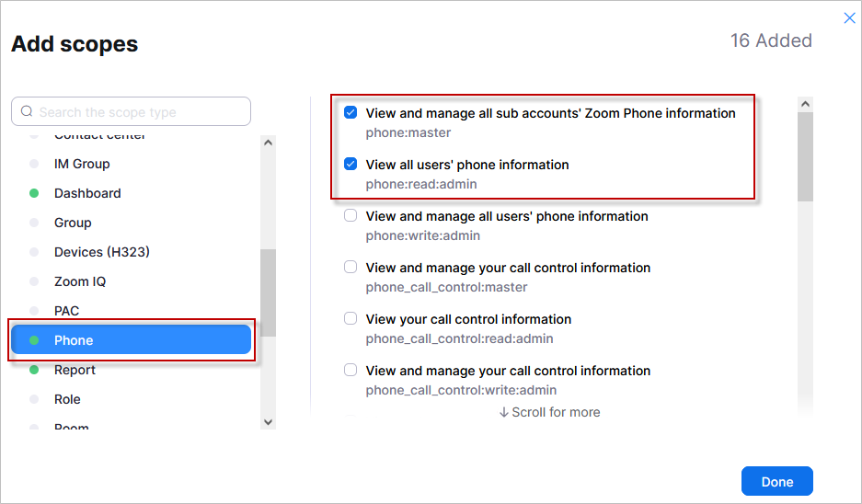The height and width of the screenshot is (504, 862).
Task: Click the category list down arrow
Action: point(269,422)
